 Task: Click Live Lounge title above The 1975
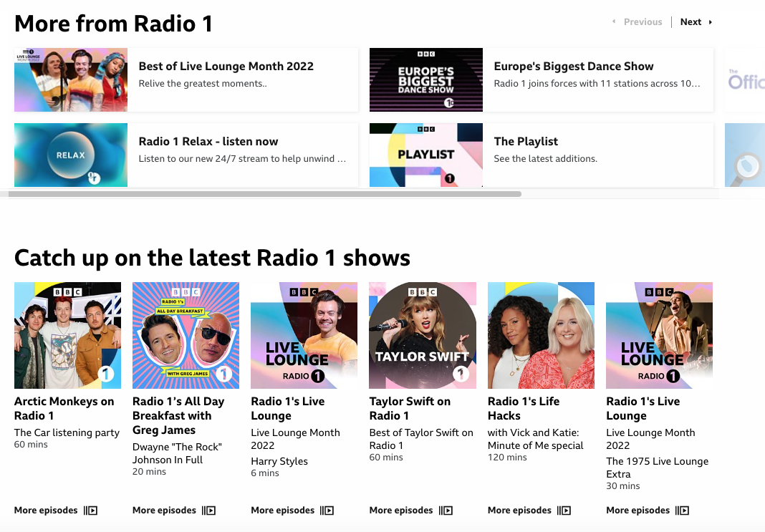(x=643, y=409)
